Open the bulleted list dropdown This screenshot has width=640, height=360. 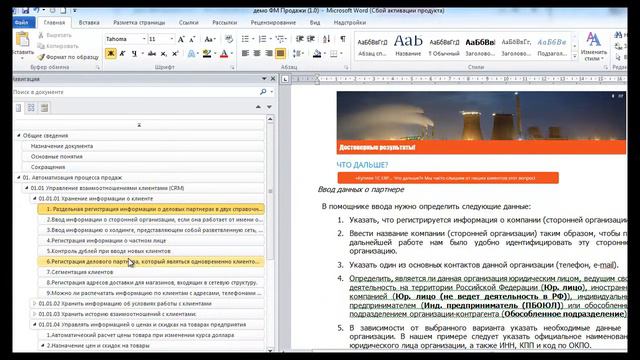[253, 39]
